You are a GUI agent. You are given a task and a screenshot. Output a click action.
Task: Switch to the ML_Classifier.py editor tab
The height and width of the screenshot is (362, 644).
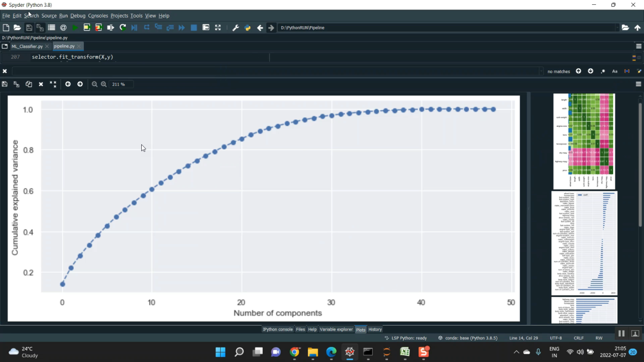point(27,46)
